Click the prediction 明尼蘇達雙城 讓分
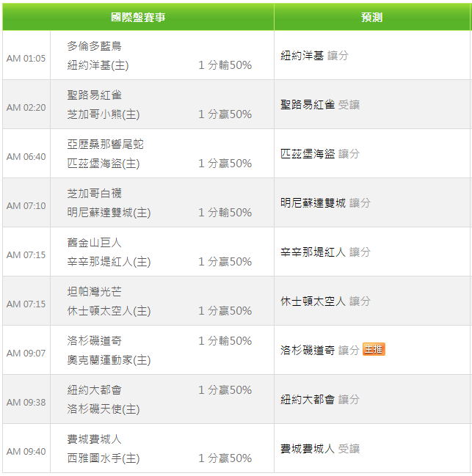Image resolution: width=472 pixels, height=476 pixels. [x=325, y=203]
